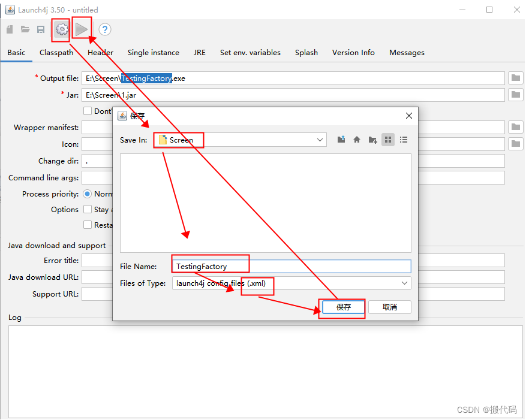Click the File Name input field
This screenshot has height=420, width=526.
(x=291, y=267)
